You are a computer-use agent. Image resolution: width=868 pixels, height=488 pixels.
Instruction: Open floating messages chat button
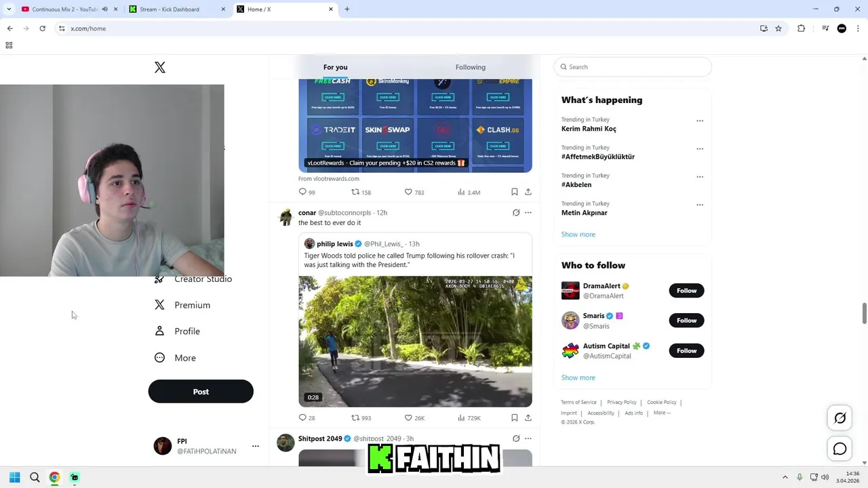[840, 449]
